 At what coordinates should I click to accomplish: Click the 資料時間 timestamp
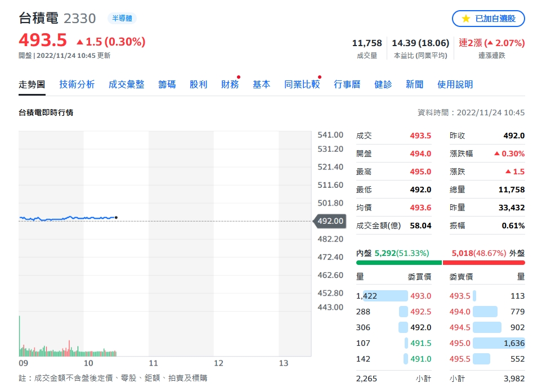tap(471, 112)
